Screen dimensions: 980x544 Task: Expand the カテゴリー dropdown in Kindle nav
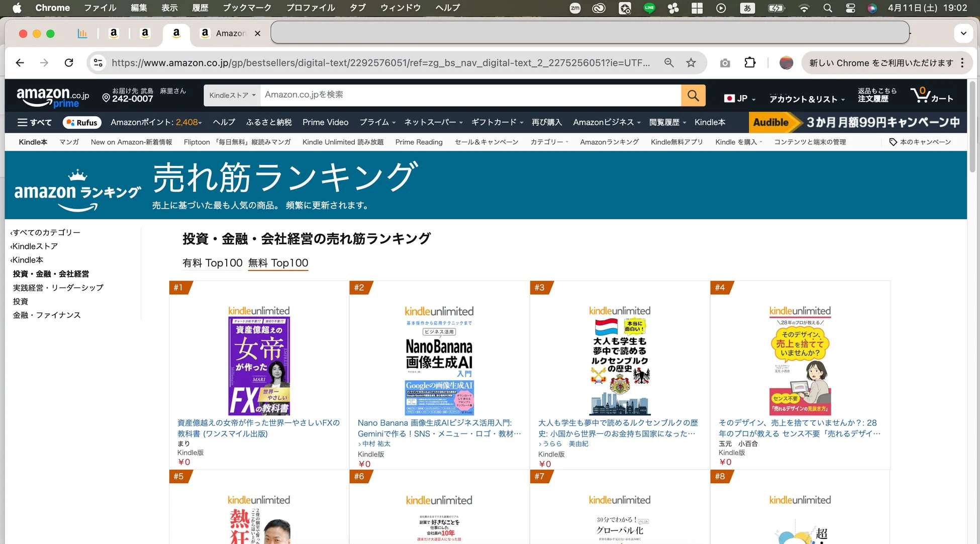[549, 142]
